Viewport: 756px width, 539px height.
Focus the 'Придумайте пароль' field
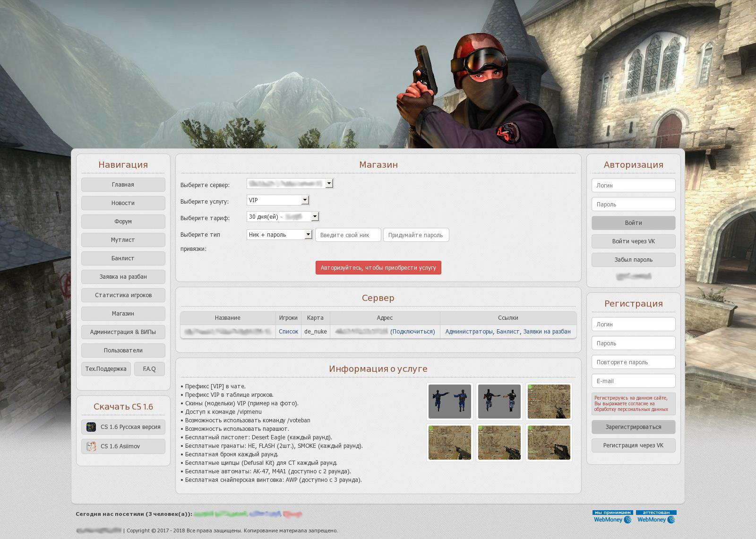pyautogui.click(x=416, y=235)
